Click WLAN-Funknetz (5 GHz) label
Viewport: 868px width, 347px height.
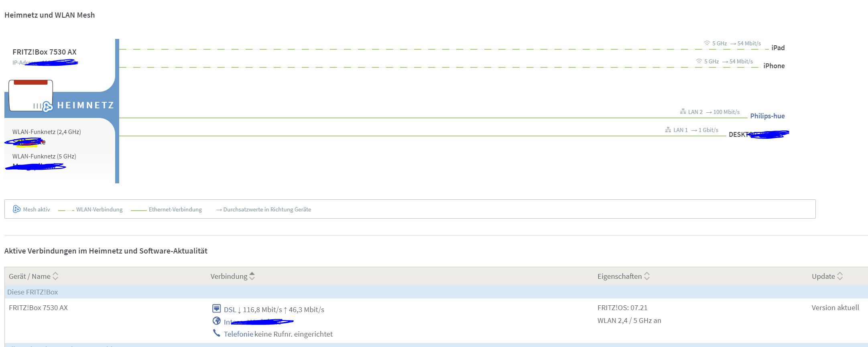pos(44,156)
